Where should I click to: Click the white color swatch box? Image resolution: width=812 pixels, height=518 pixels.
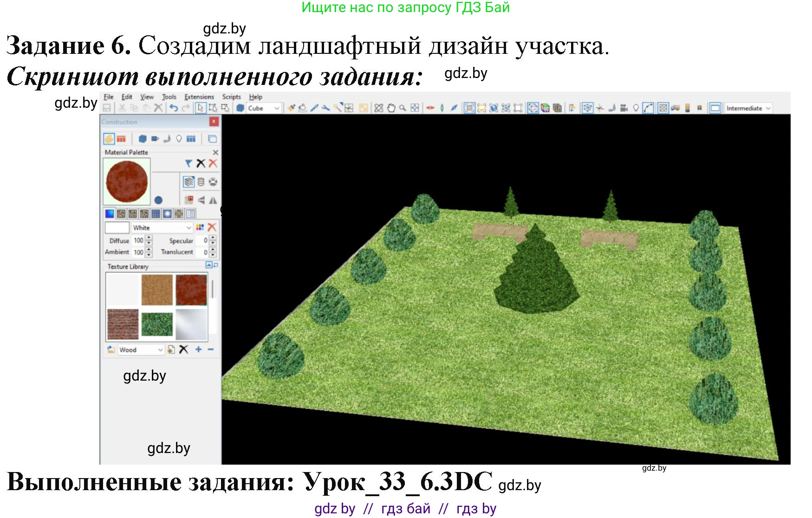(117, 228)
